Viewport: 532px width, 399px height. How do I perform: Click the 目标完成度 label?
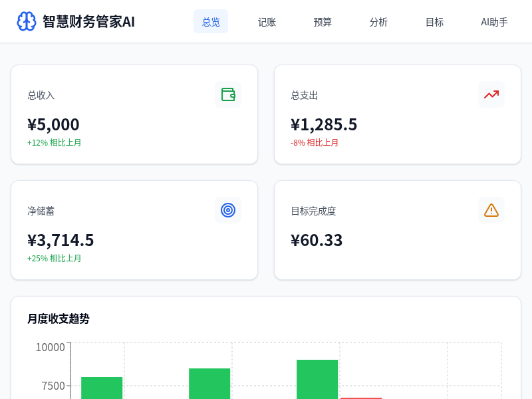point(313,211)
